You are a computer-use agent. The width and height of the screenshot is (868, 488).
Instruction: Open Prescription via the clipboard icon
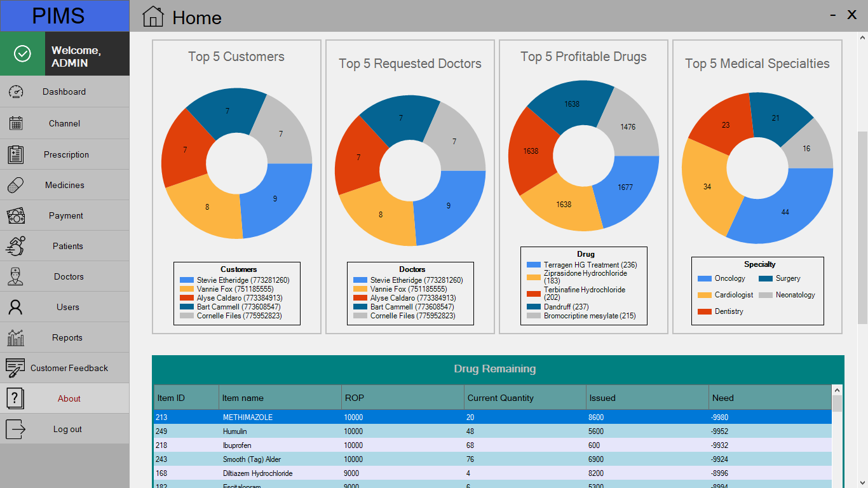point(16,154)
